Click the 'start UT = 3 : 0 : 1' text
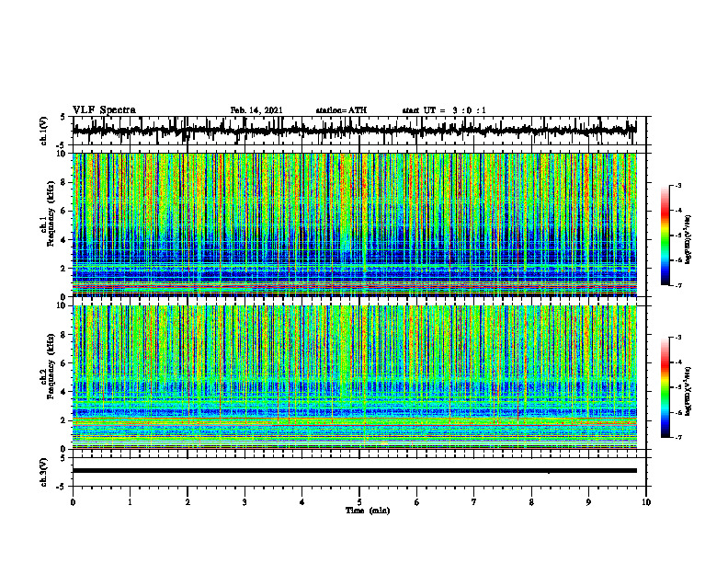 point(444,110)
